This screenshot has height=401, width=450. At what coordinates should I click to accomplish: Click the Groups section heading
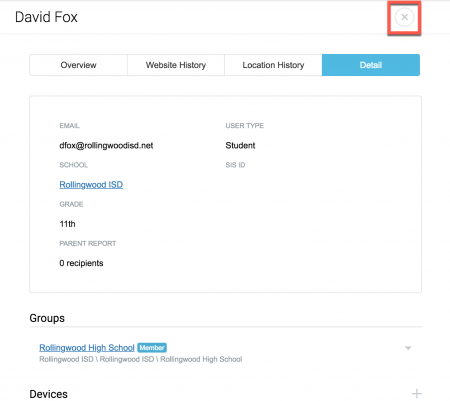tap(47, 318)
